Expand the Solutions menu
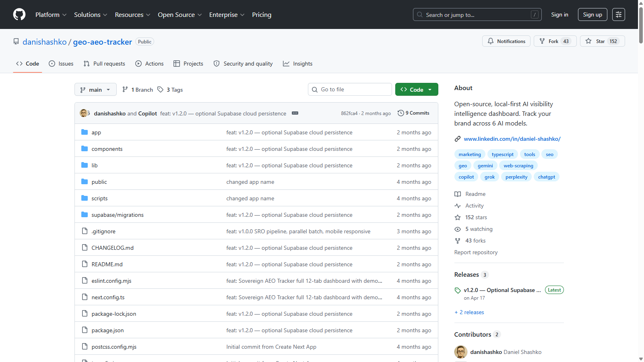 click(x=91, y=14)
